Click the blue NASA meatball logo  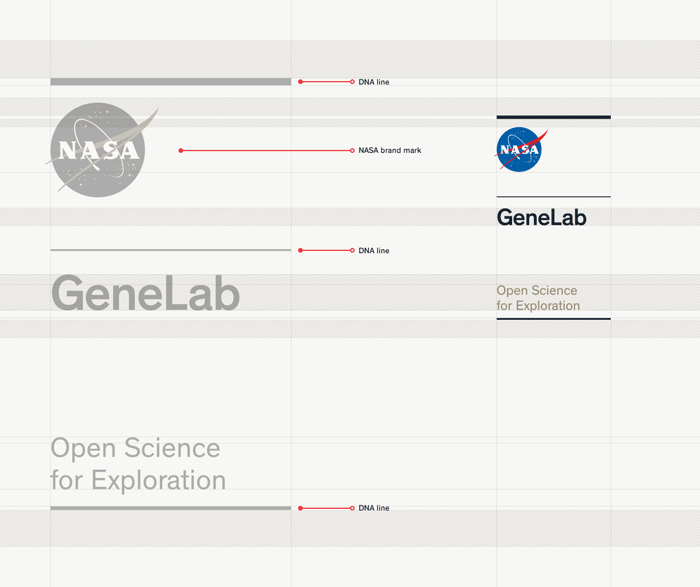pyautogui.click(x=519, y=150)
